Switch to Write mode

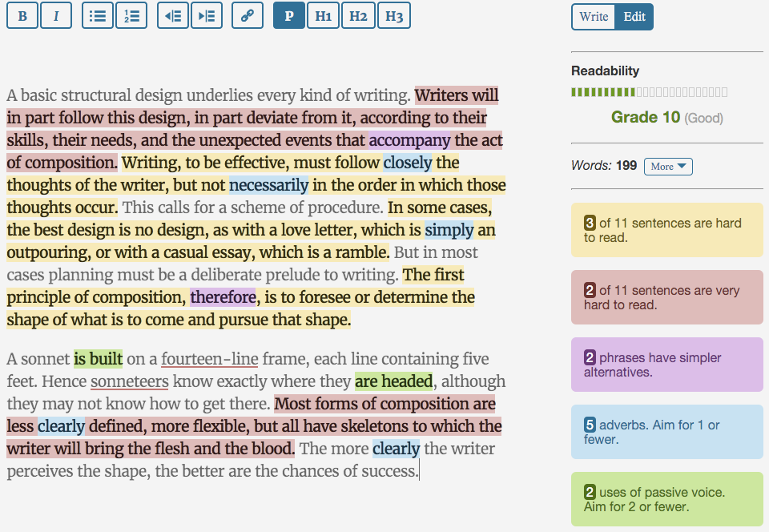tap(594, 17)
